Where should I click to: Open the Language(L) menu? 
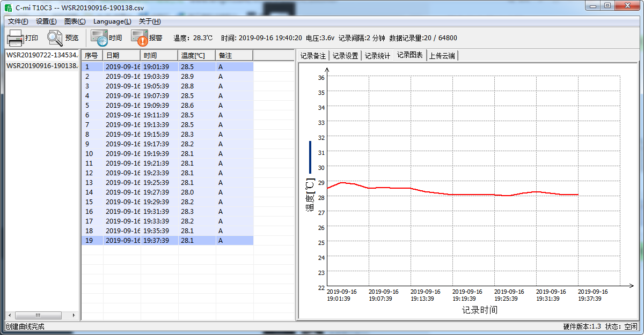click(112, 21)
